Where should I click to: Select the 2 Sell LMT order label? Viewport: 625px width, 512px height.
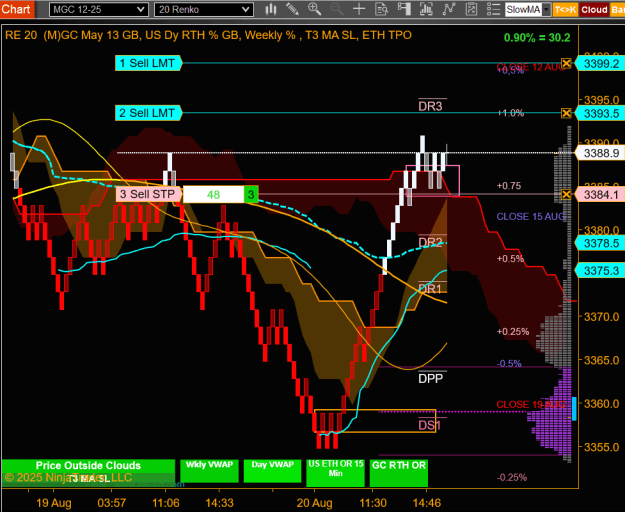point(148,113)
